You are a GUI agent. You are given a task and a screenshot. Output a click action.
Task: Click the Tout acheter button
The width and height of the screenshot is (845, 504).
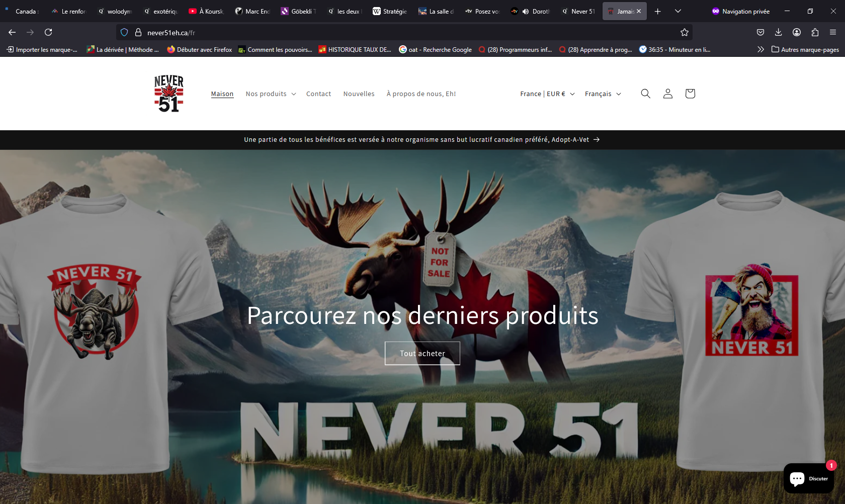click(x=422, y=353)
